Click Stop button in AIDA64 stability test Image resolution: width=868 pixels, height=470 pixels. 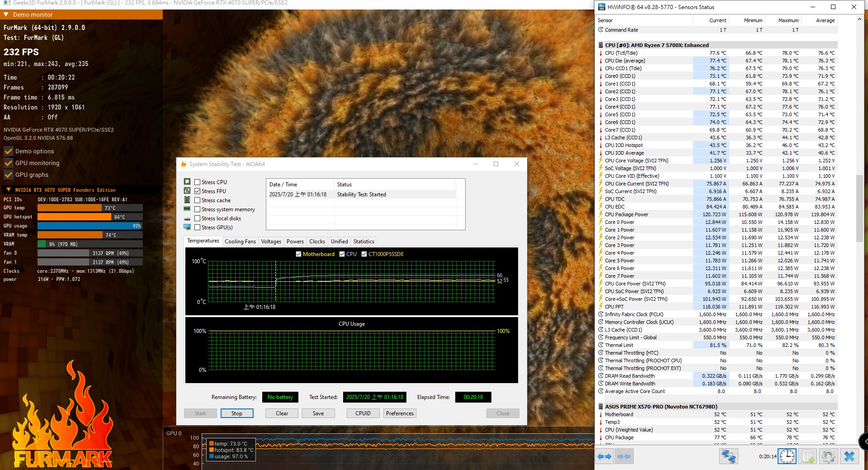click(237, 413)
